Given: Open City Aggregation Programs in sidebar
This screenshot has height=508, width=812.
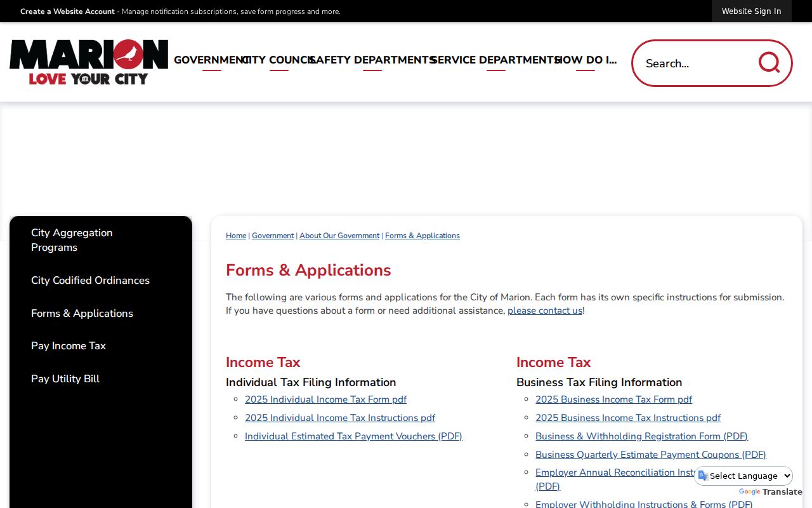Looking at the screenshot, I should point(72,240).
